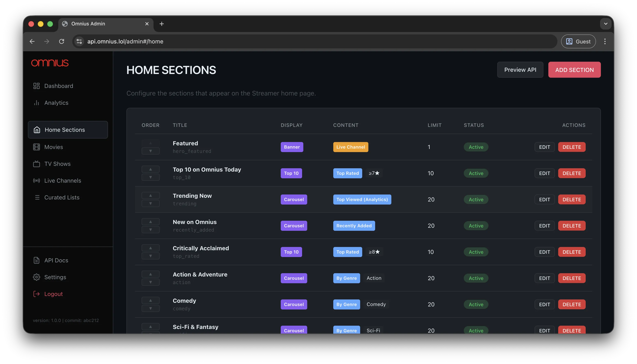The width and height of the screenshot is (637, 364).
Task: Click the Home Sections house icon
Action: click(37, 130)
